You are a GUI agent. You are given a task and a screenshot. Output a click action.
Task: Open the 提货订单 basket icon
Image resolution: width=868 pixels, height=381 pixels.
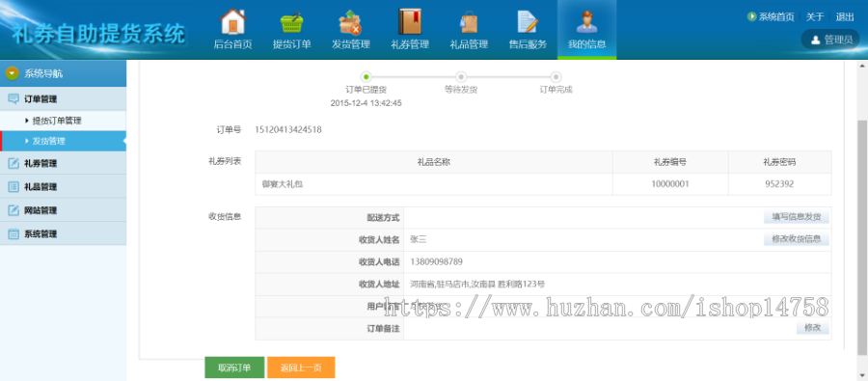[x=291, y=22]
